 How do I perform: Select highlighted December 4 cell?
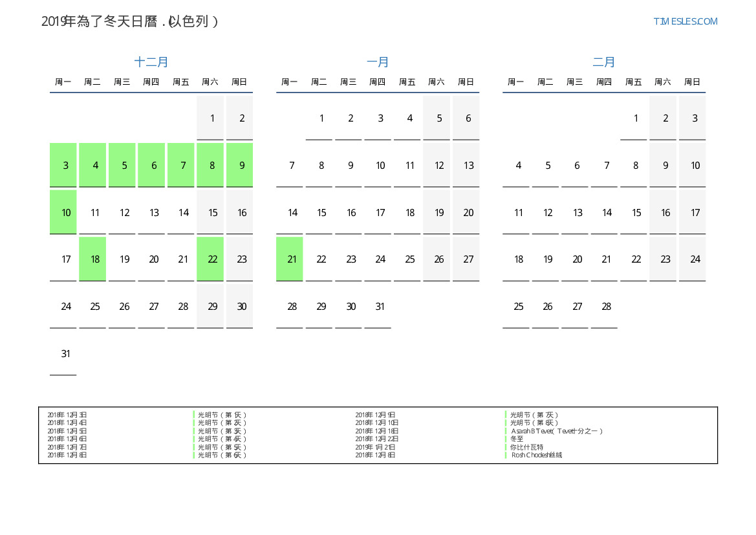[92, 165]
